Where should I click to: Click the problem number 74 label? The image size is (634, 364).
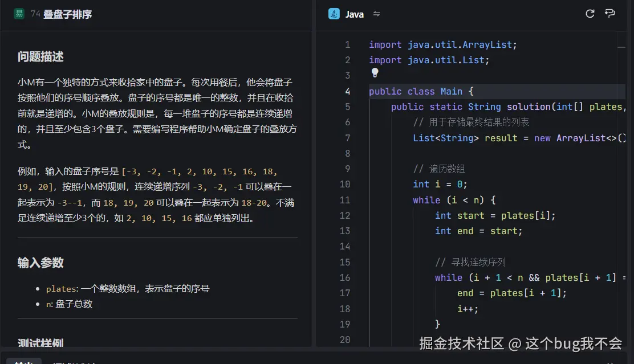pyautogui.click(x=35, y=12)
